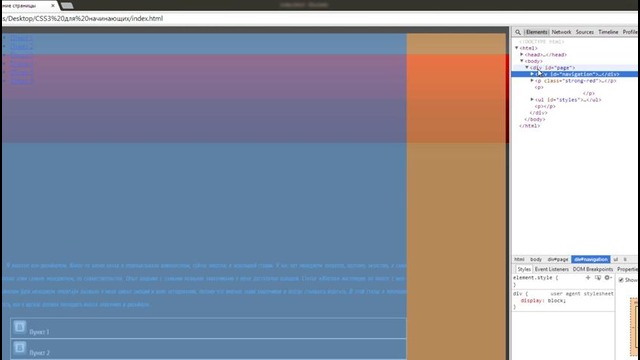Close the browser tab with X
Image resolution: width=640 pixels, height=360 pixels.
coord(53,5)
